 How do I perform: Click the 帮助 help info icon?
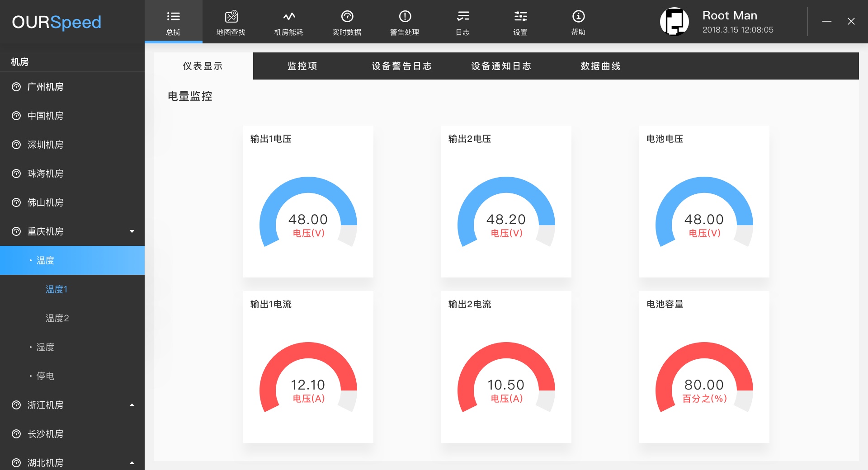tap(578, 17)
